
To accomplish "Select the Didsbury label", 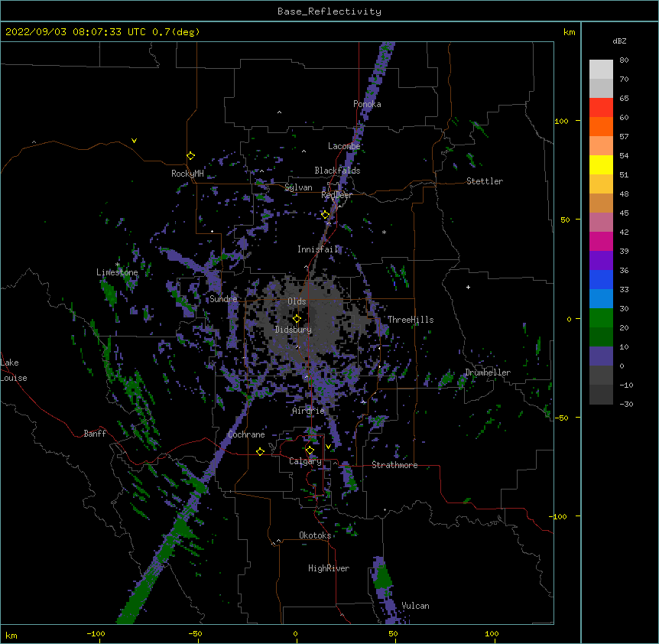I will click(x=294, y=330).
